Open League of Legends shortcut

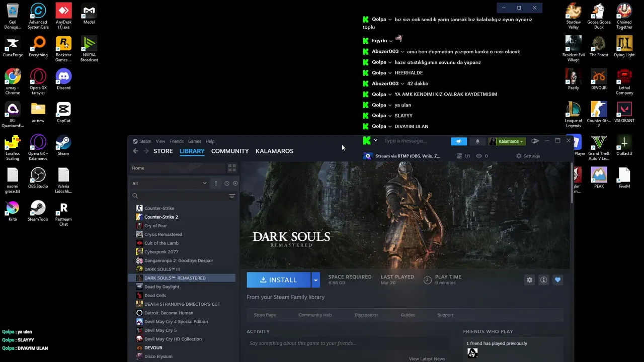(574, 115)
